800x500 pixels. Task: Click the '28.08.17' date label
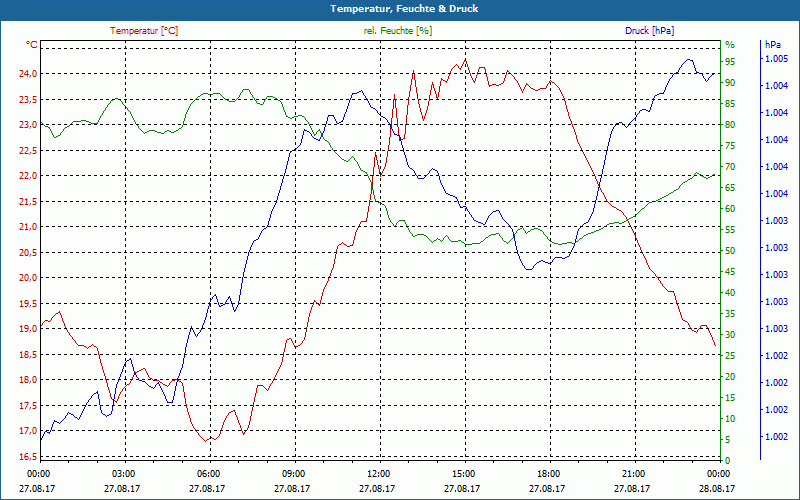(x=717, y=488)
